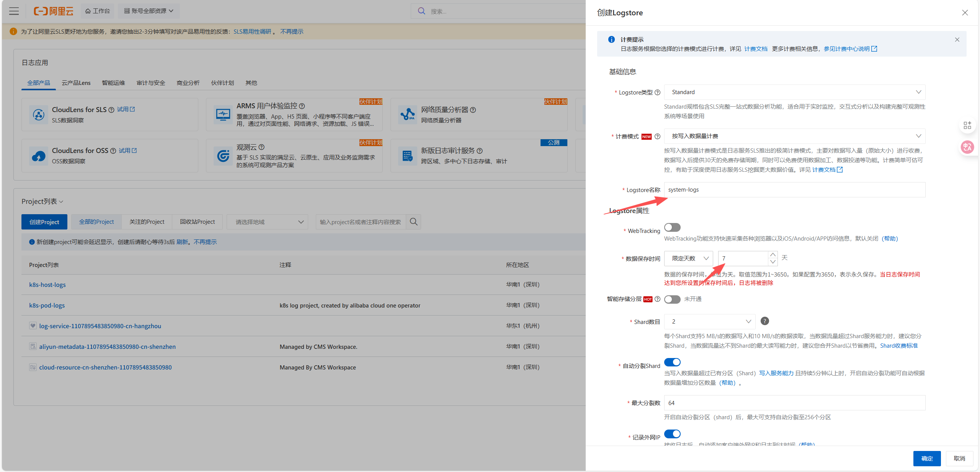Disable the auto split Shard switch
Viewport: 980px width, 472px height.
pos(672,362)
